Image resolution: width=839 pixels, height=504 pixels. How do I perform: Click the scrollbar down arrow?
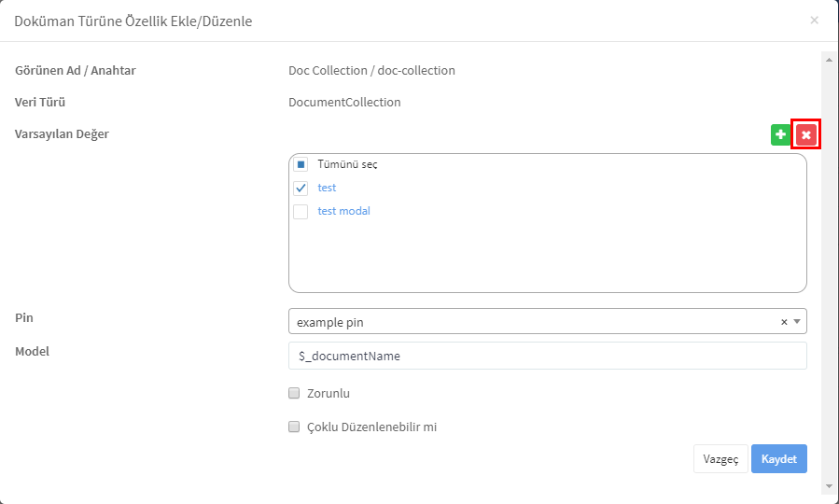(829, 486)
